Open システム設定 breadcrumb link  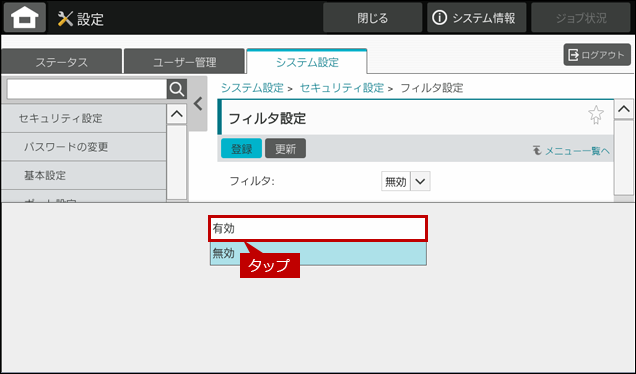click(x=252, y=88)
